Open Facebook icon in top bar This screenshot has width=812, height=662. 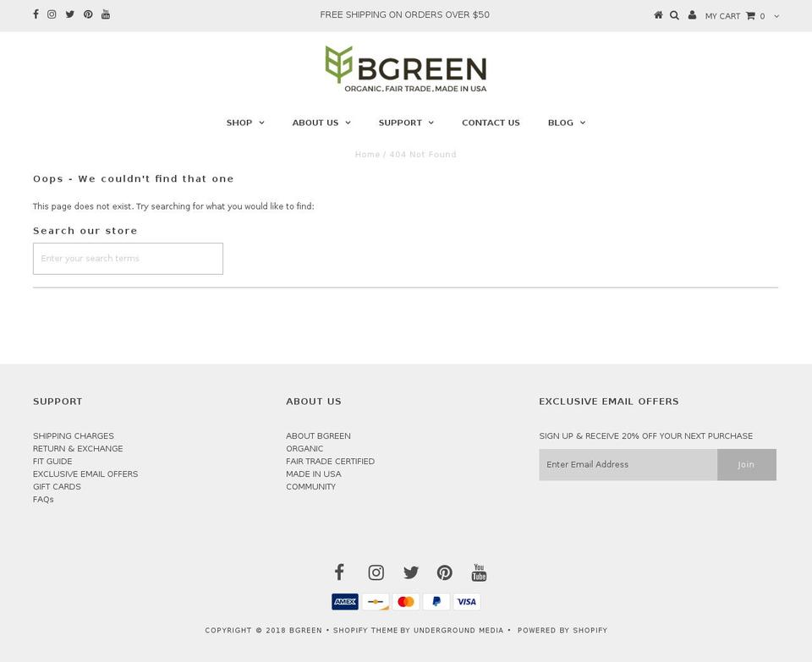pyautogui.click(x=36, y=14)
